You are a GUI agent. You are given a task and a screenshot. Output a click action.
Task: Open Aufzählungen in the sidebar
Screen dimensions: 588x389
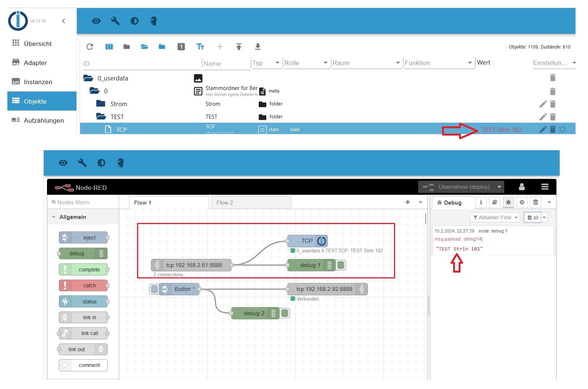[42, 120]
